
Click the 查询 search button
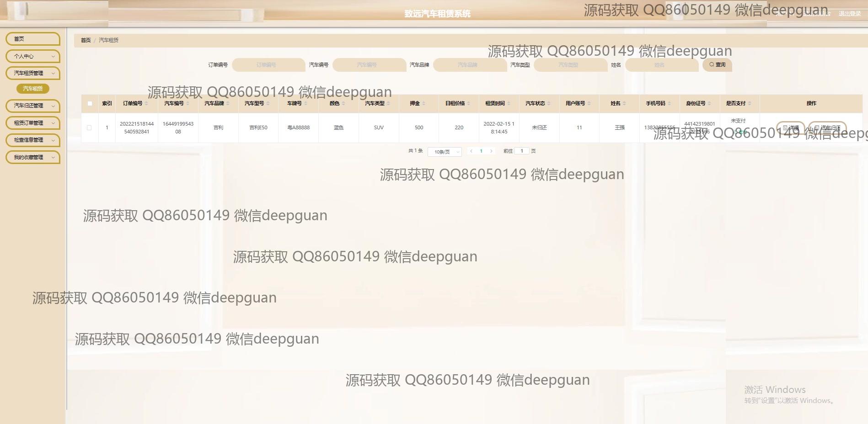click(717, 65)
